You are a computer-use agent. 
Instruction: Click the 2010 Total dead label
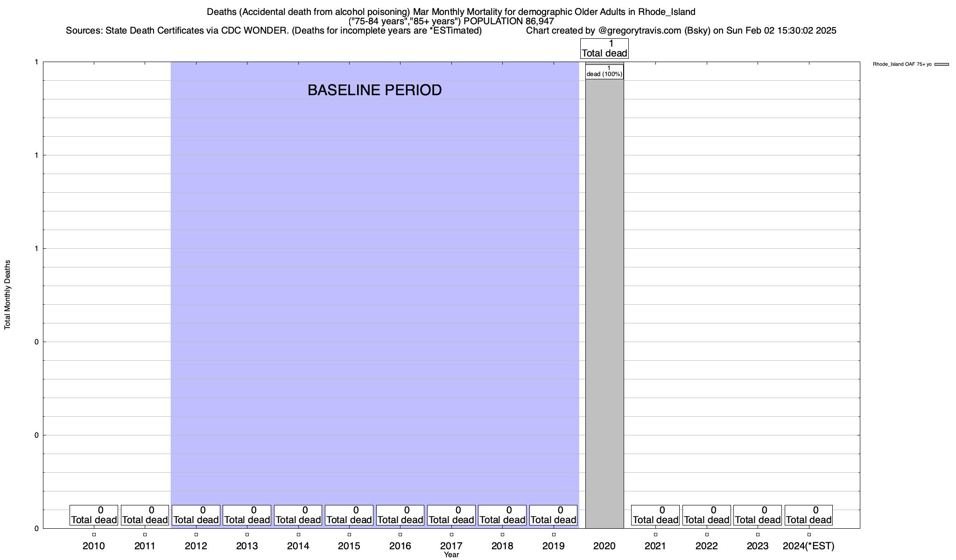pyautogui.click(x=94, y=515)
